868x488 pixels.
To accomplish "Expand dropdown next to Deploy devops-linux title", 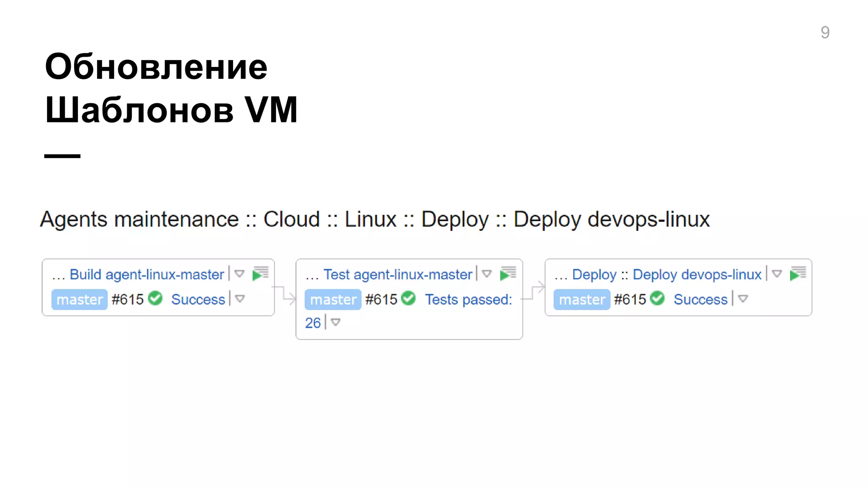I will pyautogui.click(x=777, y=274).
